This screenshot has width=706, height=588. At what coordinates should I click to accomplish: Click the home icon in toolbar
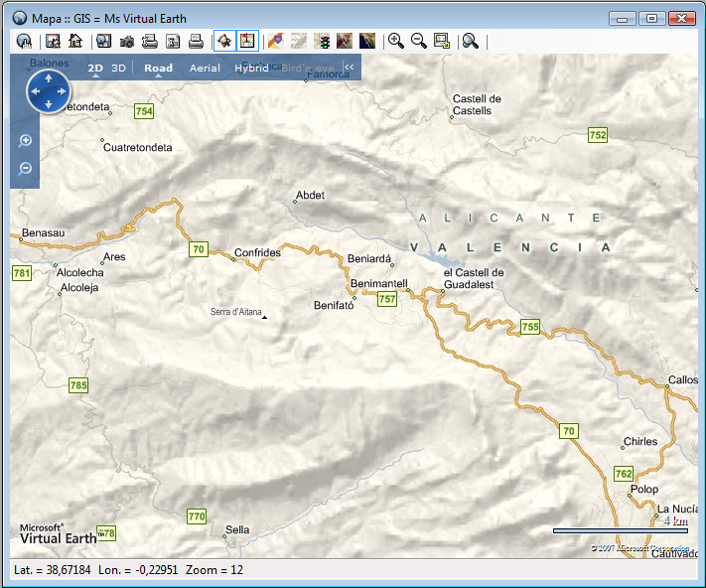[x=75, y=41]
